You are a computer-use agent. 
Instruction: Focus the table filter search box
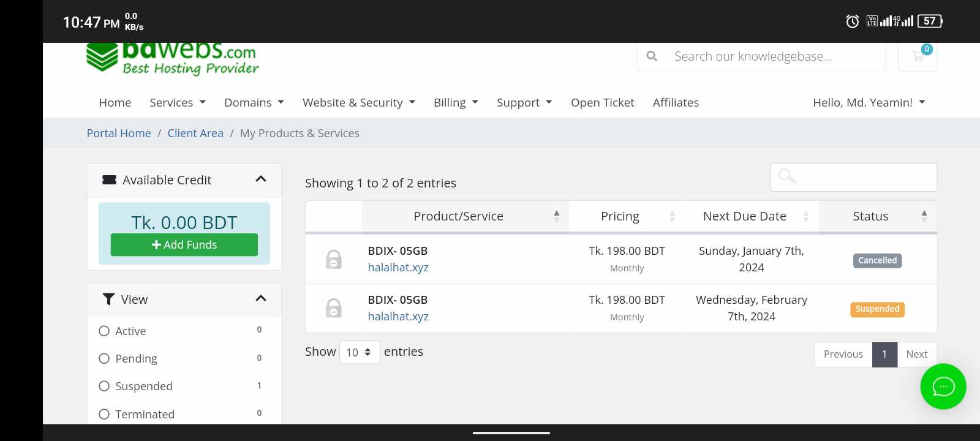click(x=854, y=177)
